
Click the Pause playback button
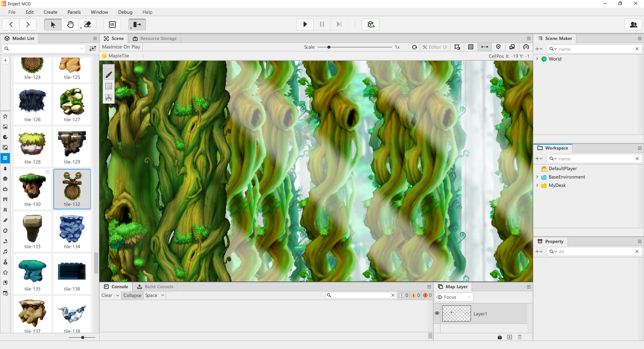(322, 24)
